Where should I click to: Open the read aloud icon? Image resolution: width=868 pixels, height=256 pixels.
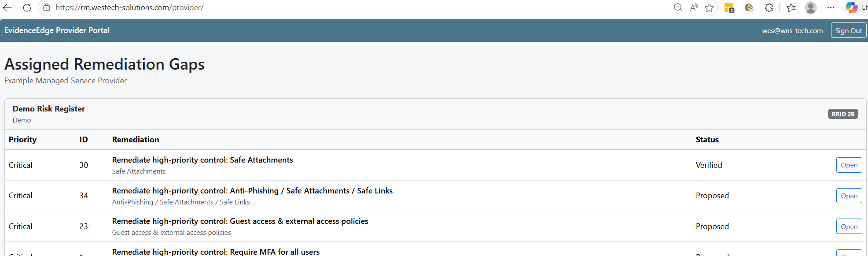point(694,7)
